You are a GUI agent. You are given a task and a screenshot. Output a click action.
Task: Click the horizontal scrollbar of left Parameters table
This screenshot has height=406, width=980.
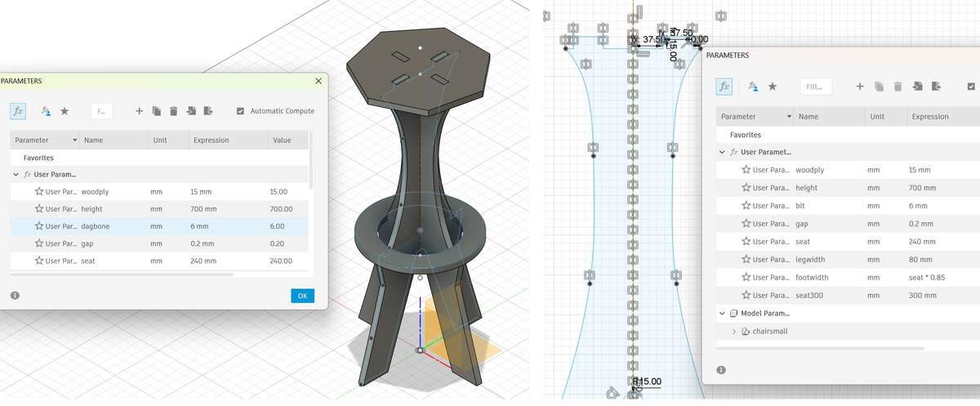point(122,274)
